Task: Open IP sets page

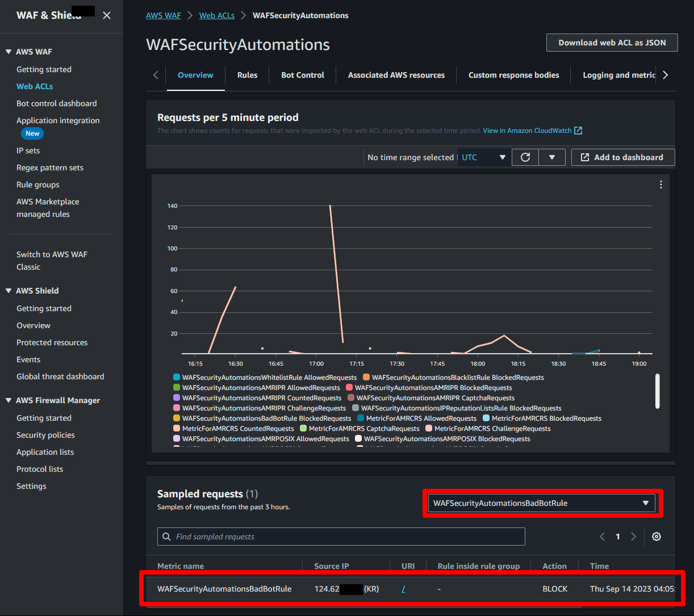Action: click(x=28, y=150)
